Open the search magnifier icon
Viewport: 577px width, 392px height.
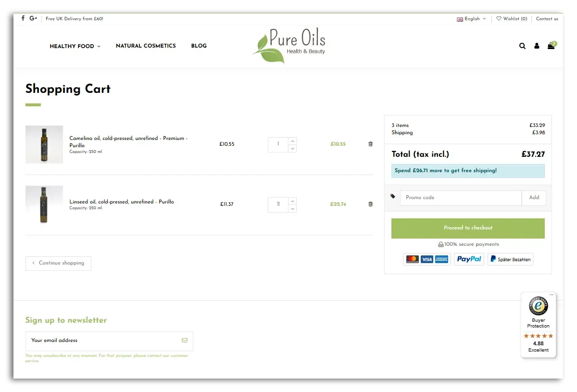pos(522,46)
